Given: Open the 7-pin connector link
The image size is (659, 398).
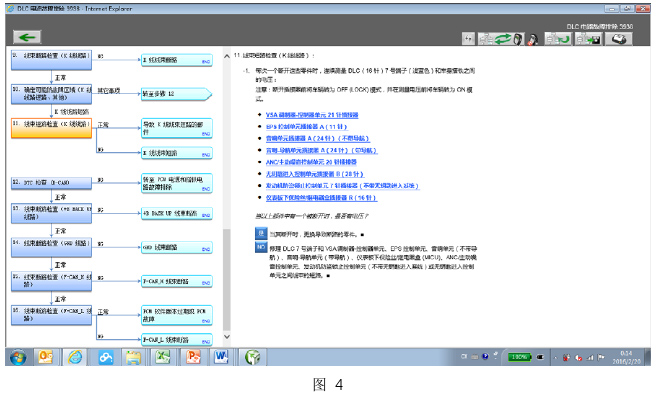Looking at the screenshot, I should pyautogui.click(x=342, y=185).
